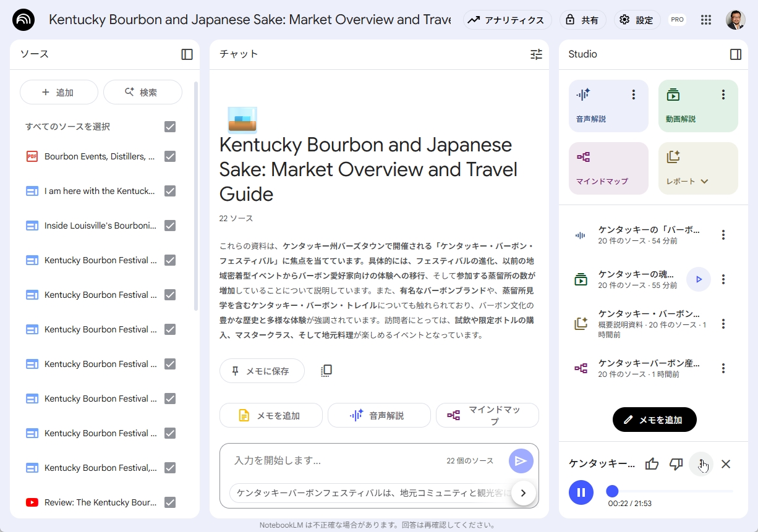The height and width of the screenshot is (532, 758).
Task: Open more options for ケンタッキーバーボン産… mind map item
Action: pos(723,368)
